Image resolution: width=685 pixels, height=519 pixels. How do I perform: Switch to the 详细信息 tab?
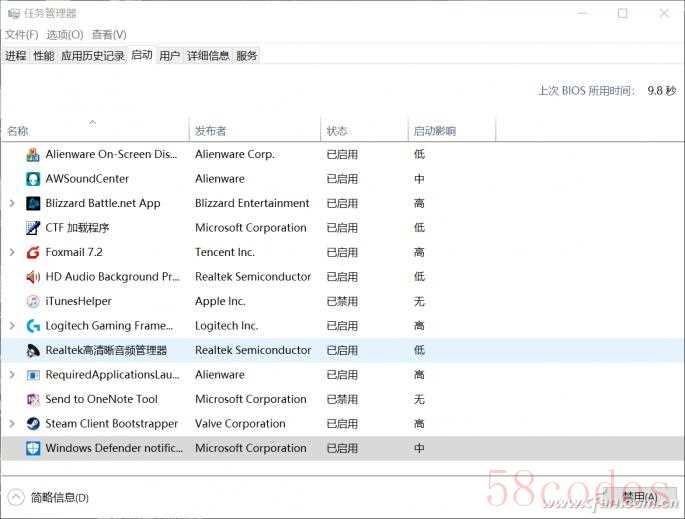[x=207, y=56]
